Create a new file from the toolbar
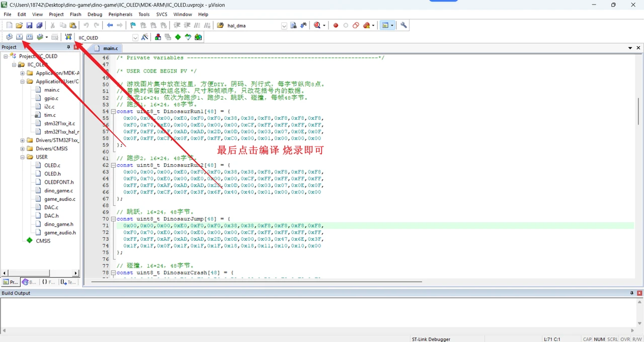The width and height of the screenshot is (644, 342). 9,26
